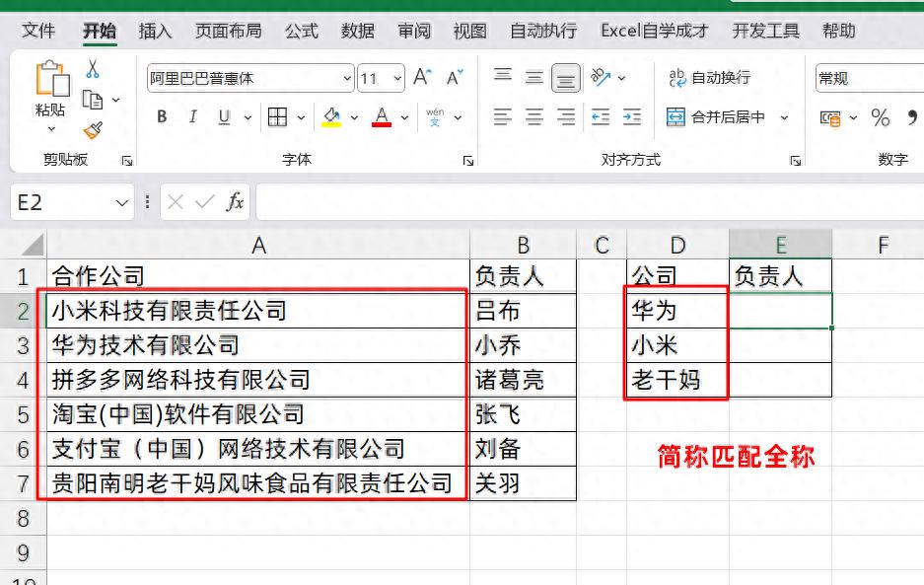This screenshot has width=924, height=585.
Task: Open the 文件 menu
Action: (x=38, y=31)
